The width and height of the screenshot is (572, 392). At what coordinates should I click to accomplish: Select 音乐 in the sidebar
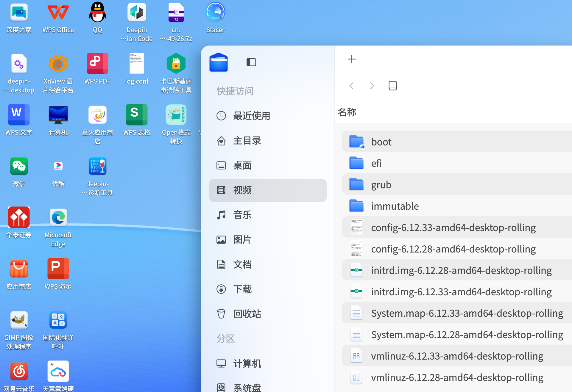(268, 215)
